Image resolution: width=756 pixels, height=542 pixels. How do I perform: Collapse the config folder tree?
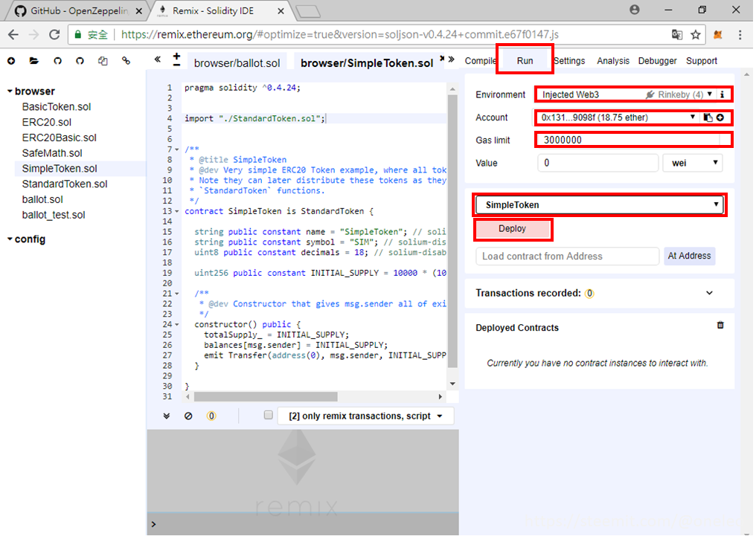[x=10, y=239]
